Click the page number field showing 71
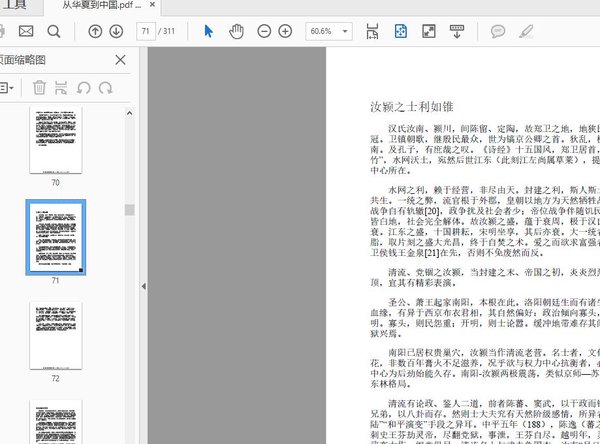Viewport: 600px width, 444px height. 146,31
